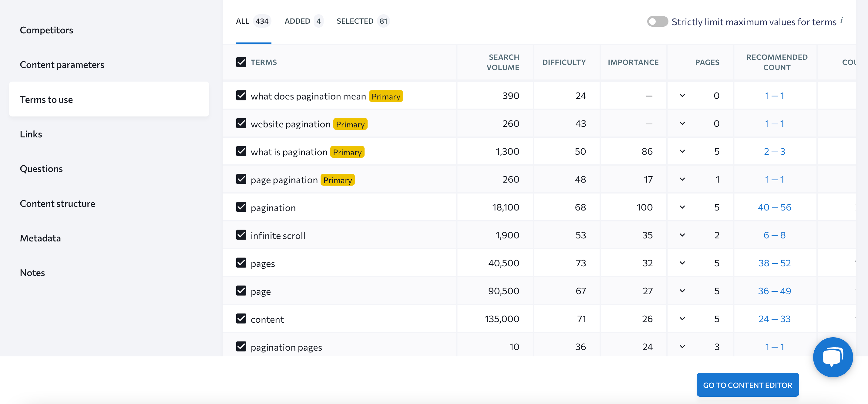Image resolution: width=868 pixels, height=404 pixels.
Task: Toggle the select-all checkbox in the TERMS header
Action: point(241,62)
